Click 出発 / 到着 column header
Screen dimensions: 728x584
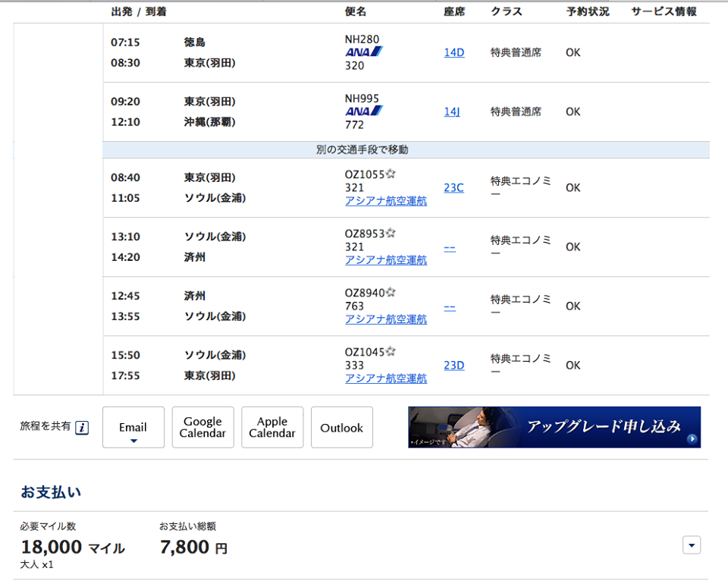pyautogui.click(x=139, y=11)
